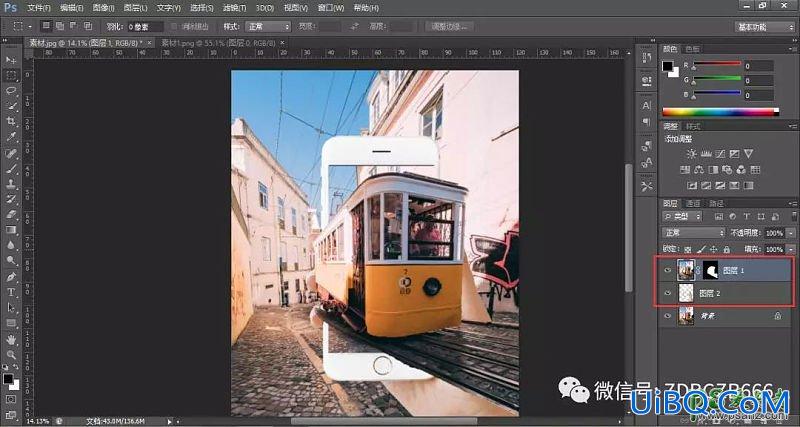This screenshot has height=427, width=800.
Task: Enable lock transparent pixels
Action: coord(688,249)
